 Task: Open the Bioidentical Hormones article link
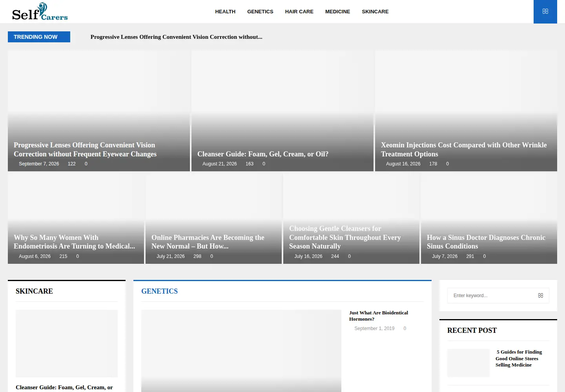(x=379, y=316)
